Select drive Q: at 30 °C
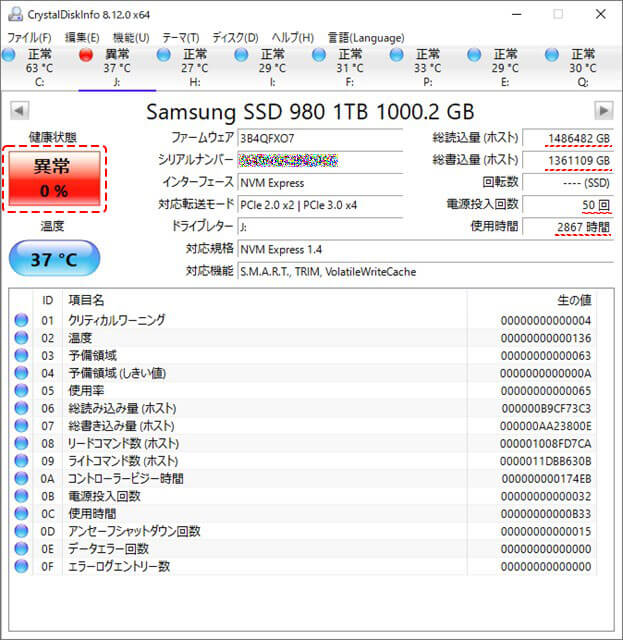 582,68
